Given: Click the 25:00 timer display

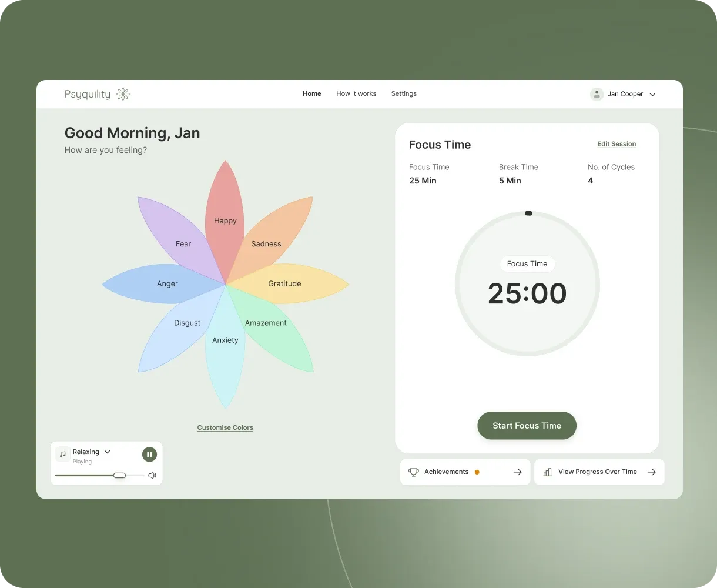Looking at the screenshot, I should [527, 293].
